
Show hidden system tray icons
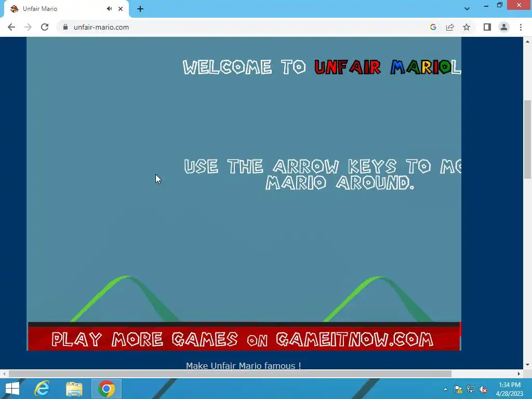pos(445,389)
